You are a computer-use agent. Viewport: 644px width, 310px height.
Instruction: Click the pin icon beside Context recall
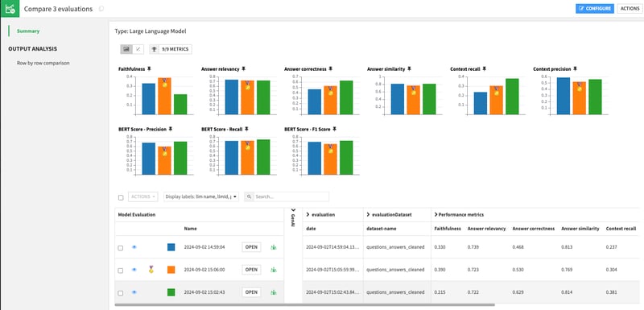pyautogui.click(x=485, y=69)
